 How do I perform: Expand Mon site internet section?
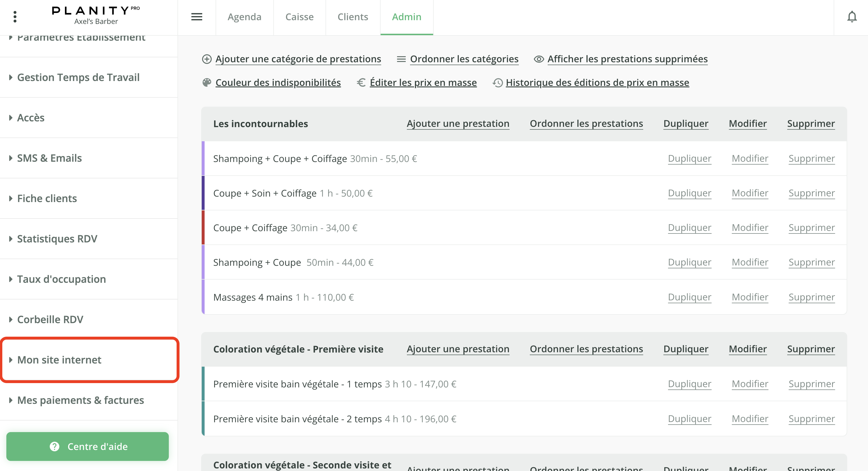tap(59, 359)
